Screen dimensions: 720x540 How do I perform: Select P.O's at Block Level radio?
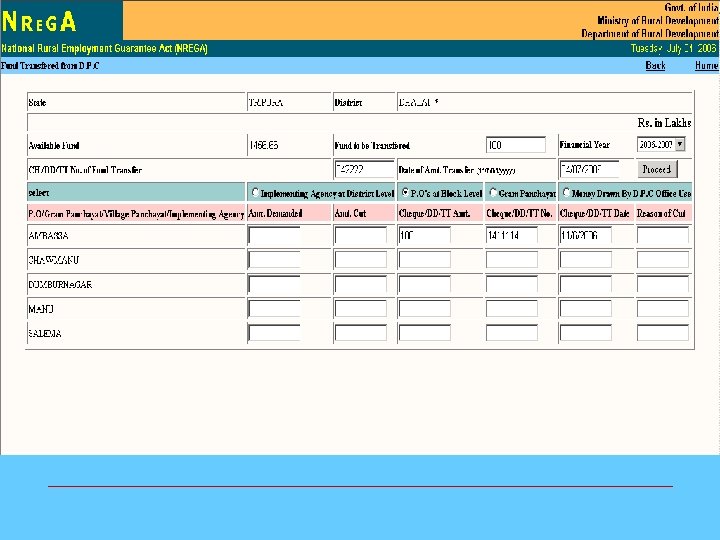405,192
